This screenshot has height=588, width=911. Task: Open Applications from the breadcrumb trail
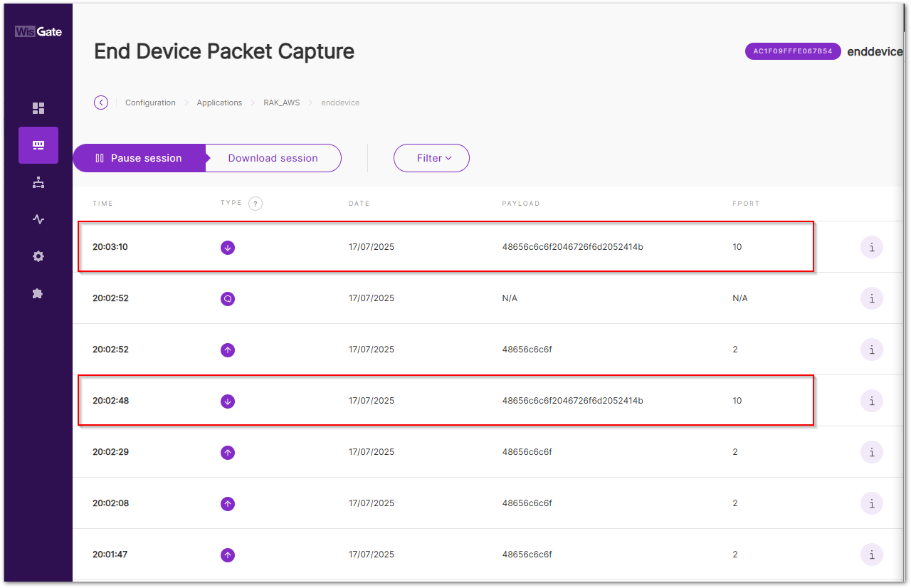point(219,103)
